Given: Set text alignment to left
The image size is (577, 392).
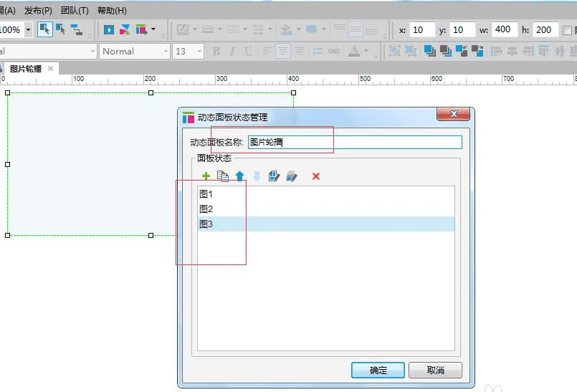Looking at the screenshot, I should pos(267,51).
